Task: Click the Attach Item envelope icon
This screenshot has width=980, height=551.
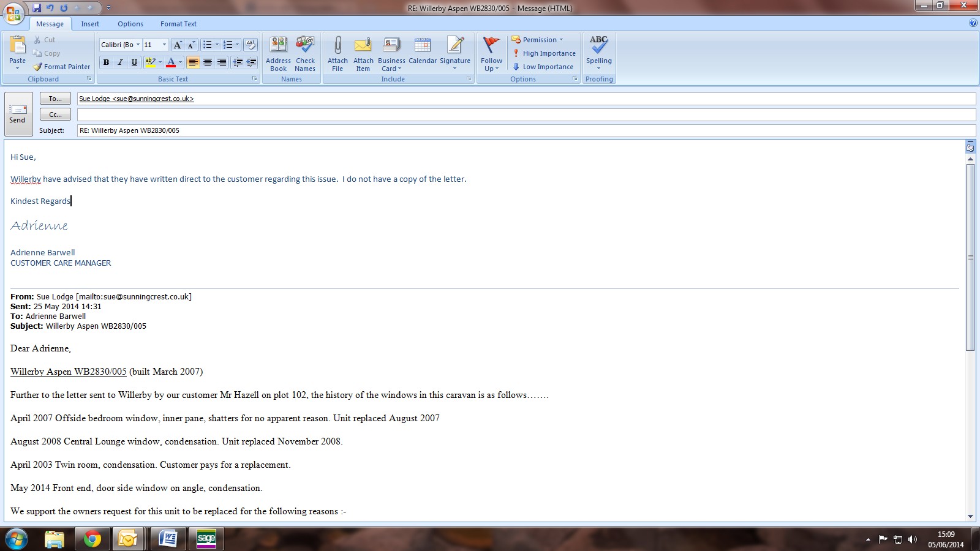Action: pos(363,46)
